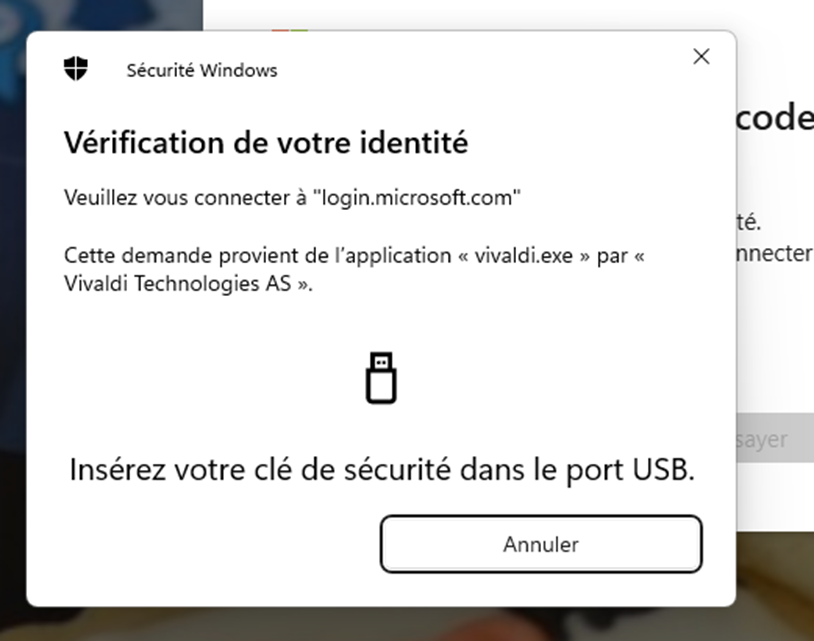This screenshot has width=814, height=641.
Task: Click the "Vérification de votre identité" heading
Action: [x=266, y=143]
